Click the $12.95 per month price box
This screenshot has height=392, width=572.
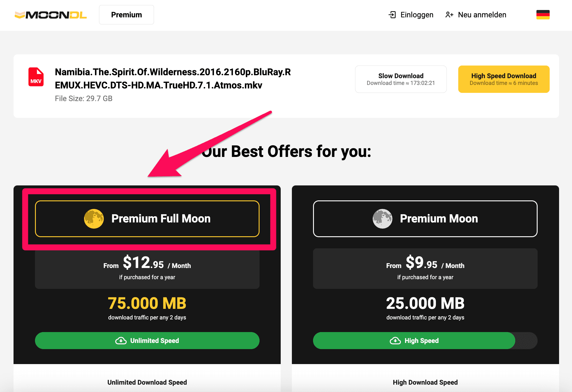[x=147, y=269]
